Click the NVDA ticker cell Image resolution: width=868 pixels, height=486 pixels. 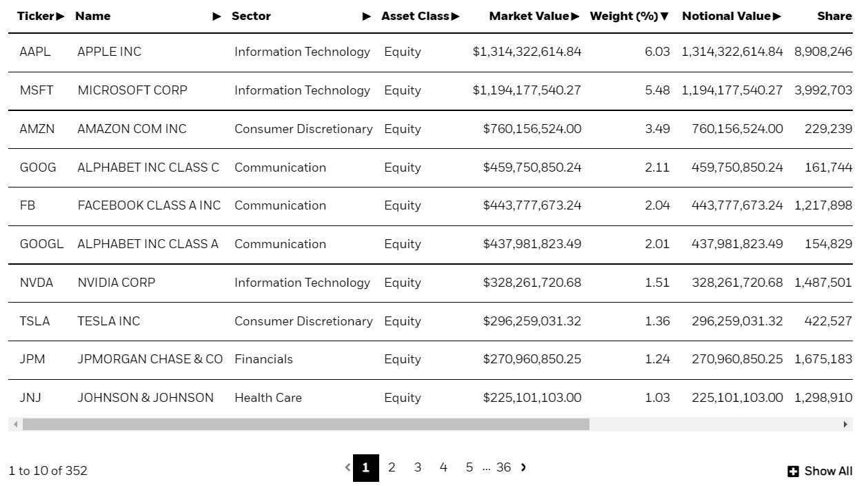point(37,283)
